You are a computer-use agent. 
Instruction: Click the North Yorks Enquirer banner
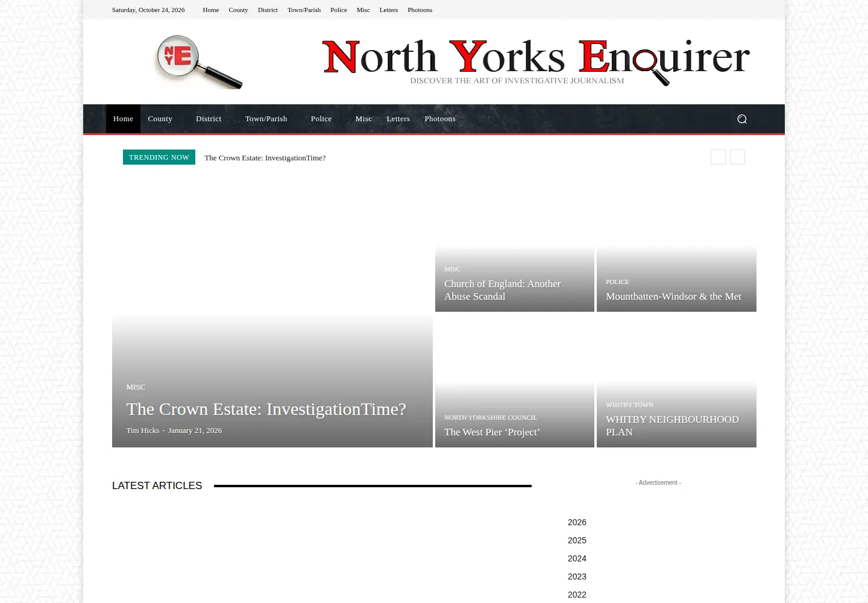[536, 62]
